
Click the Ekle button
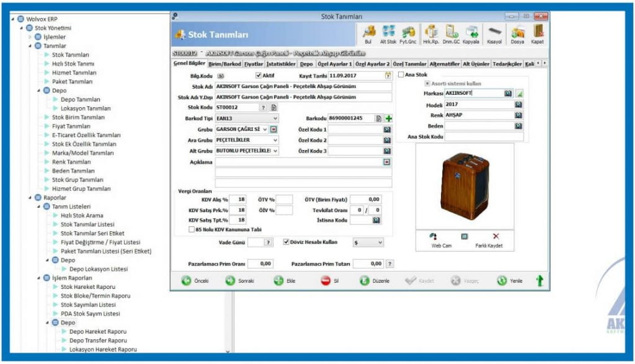285,280
